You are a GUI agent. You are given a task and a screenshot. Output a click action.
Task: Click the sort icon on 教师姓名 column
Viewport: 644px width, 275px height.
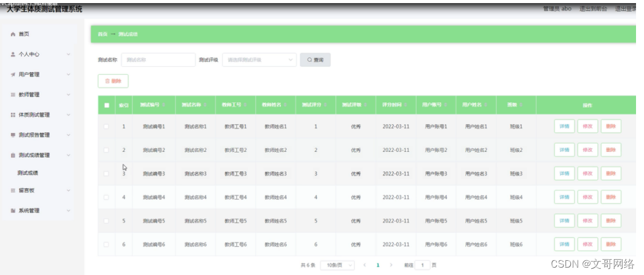pyautogui.click(x=285, y=105)
